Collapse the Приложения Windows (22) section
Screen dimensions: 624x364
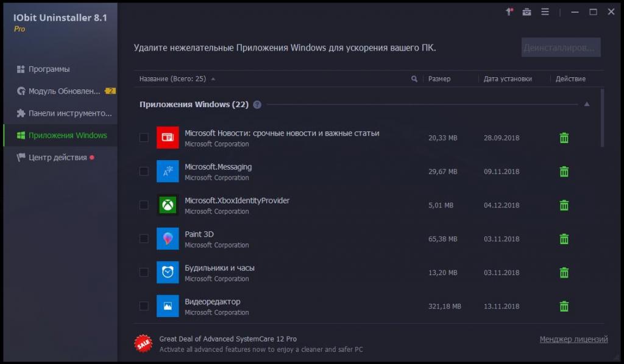[587, 104]
